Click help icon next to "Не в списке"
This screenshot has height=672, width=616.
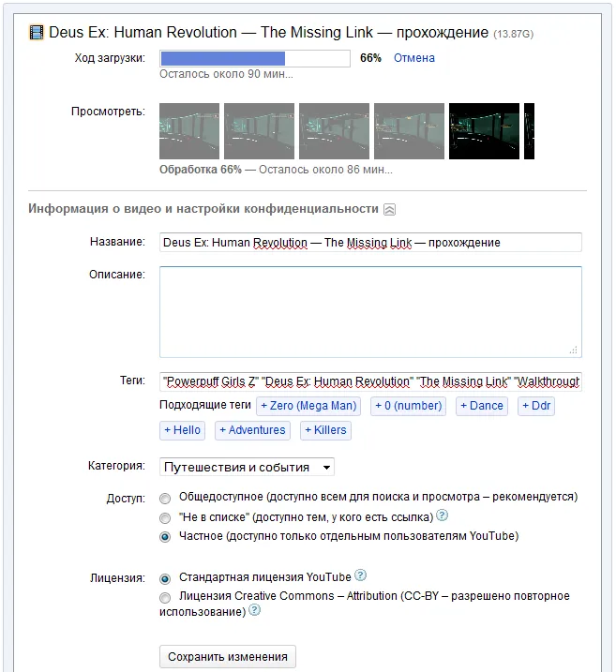[x=442, y=515]
